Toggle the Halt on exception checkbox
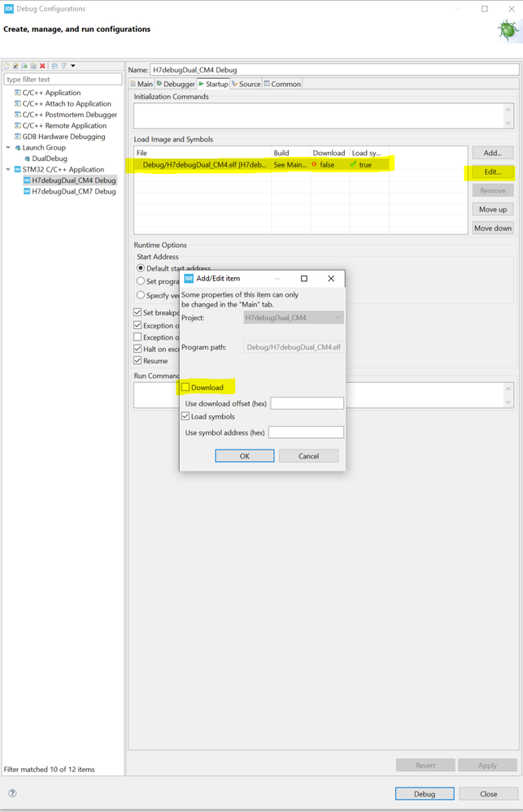Viewport: 523px width, 812px height. click(137, 349)
